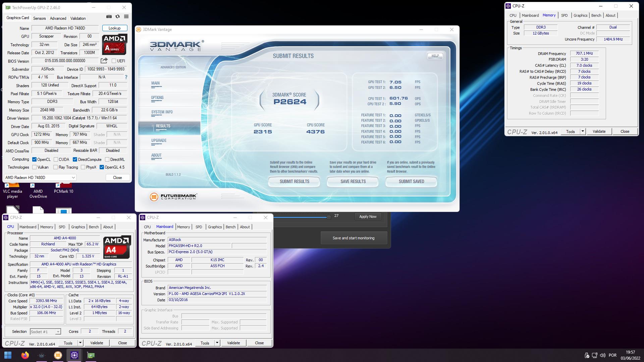The width and height of the screenshot is (644, 362).
Task: Click the volume icon in system tray
Action: [602, 355]
